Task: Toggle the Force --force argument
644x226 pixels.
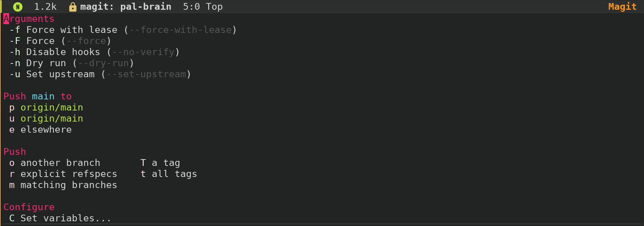Action: (60, 41)
